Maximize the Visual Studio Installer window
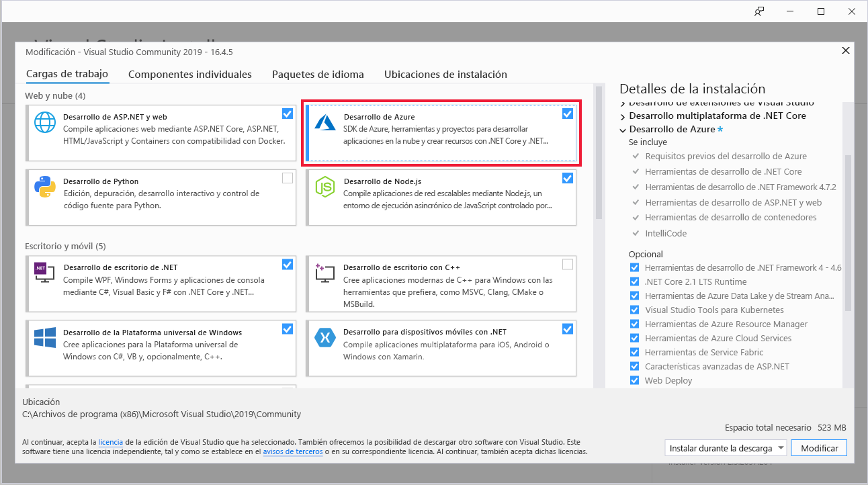 (x=820, y=11)
